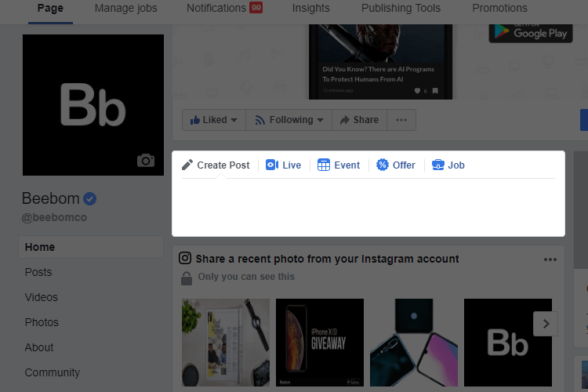This screenshot has width=588, height=392.
Task: Click the Google Play triangle logo
Action: [x=501, y=32]
